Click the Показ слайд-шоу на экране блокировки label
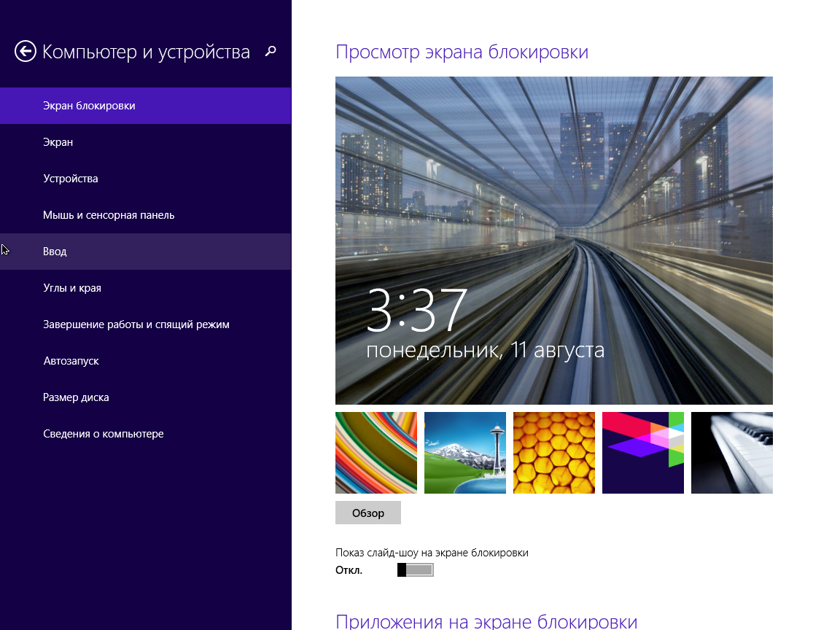Screen dimensions: 840x630 pos(432,552)
